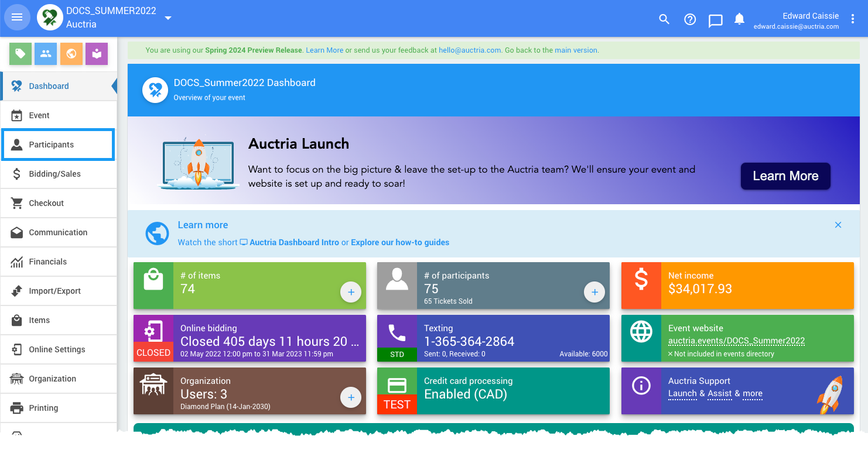Click the green tag shortcut icon
The height and width of the screenshot is (450, 868).
[20, 54]
